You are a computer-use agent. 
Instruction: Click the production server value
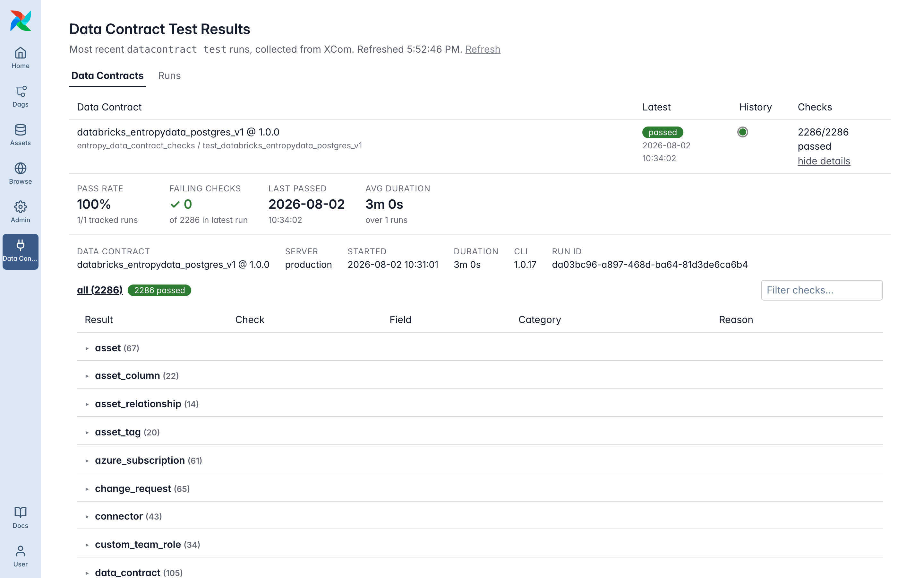[x=308, y=265]
